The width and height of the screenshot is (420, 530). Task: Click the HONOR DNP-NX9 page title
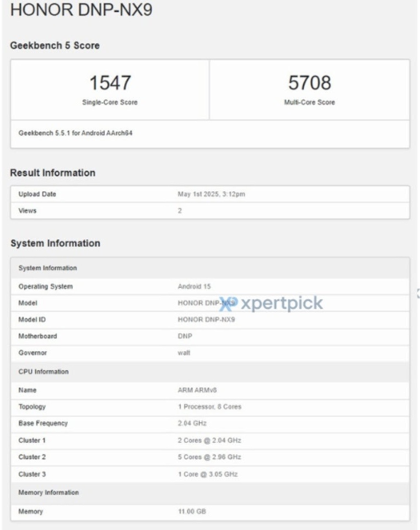click(81, 10)
